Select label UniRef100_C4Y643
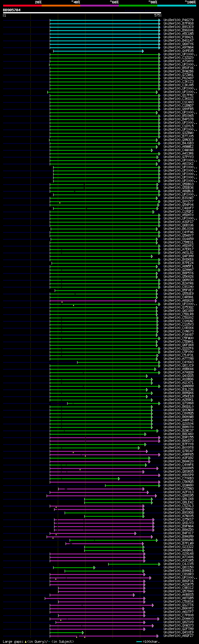 178,362
